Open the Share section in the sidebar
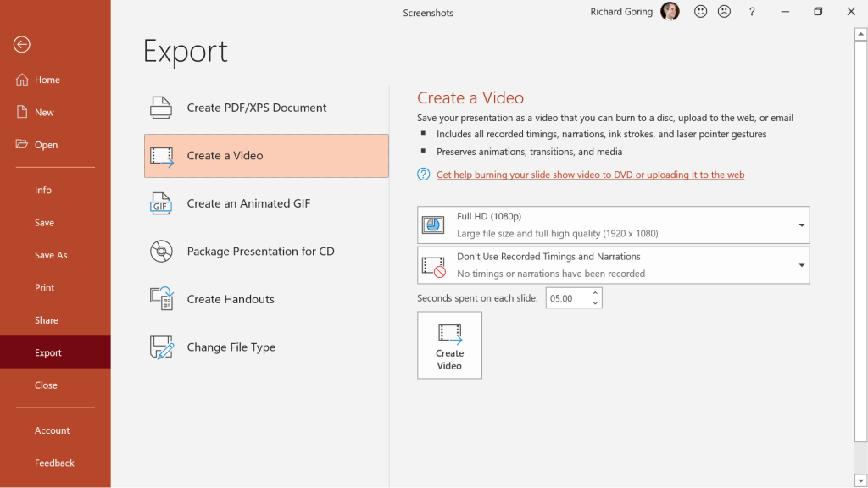This screenshot has width=868, height=488. tap(46, 319)
